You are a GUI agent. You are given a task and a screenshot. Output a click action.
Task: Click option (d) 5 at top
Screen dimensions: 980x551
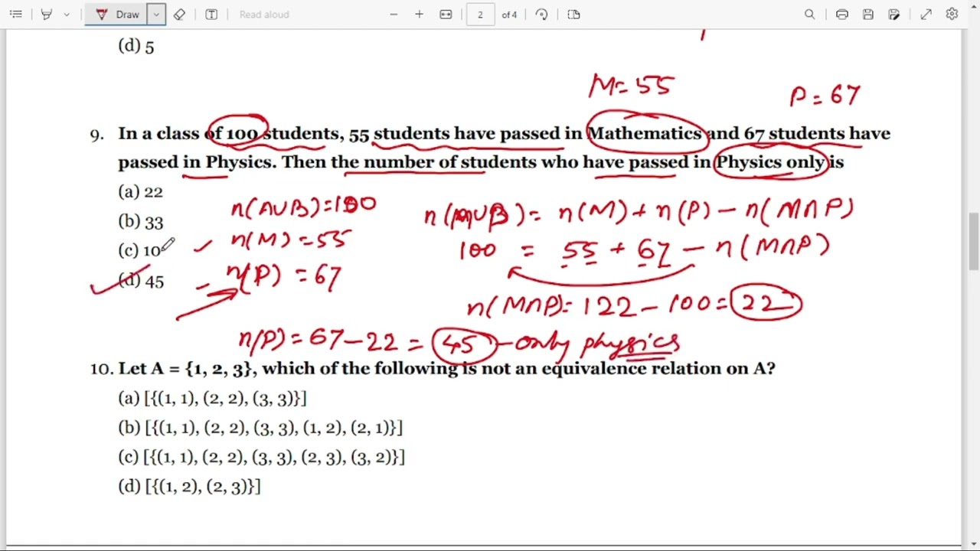(x=136, y=46)
